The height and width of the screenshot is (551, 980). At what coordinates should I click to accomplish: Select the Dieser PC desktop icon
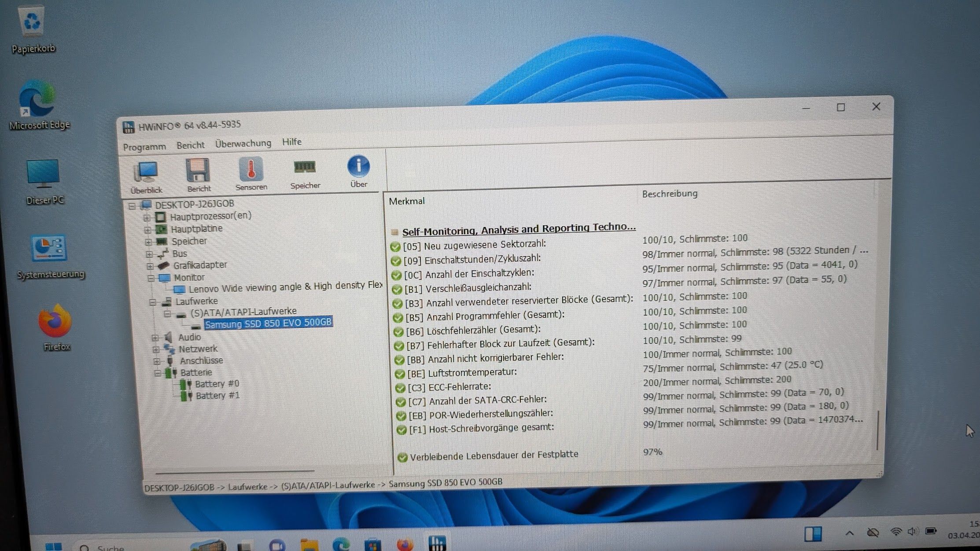tap(44, 182)
